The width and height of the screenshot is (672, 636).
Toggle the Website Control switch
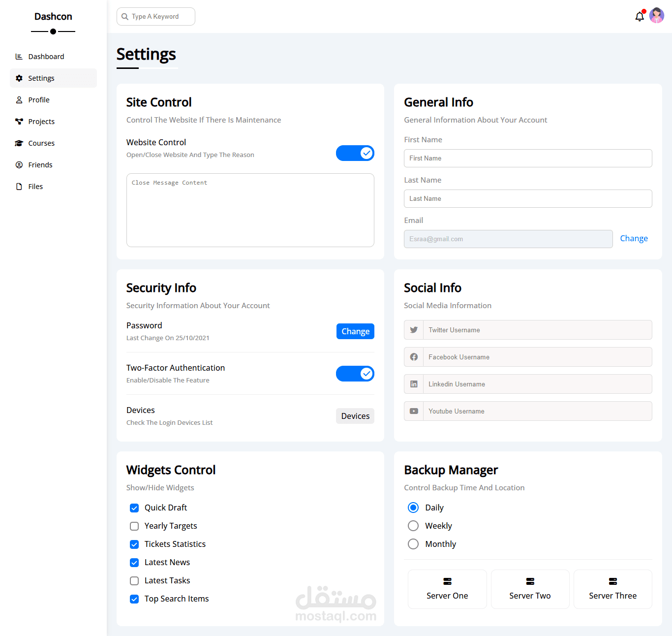355,153
